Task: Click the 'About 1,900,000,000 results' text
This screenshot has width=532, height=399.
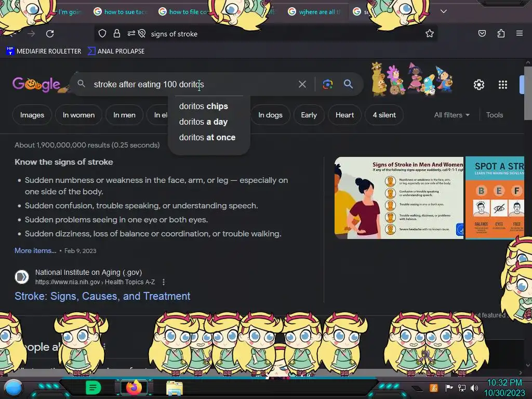Action: click(x=87, y=145)
